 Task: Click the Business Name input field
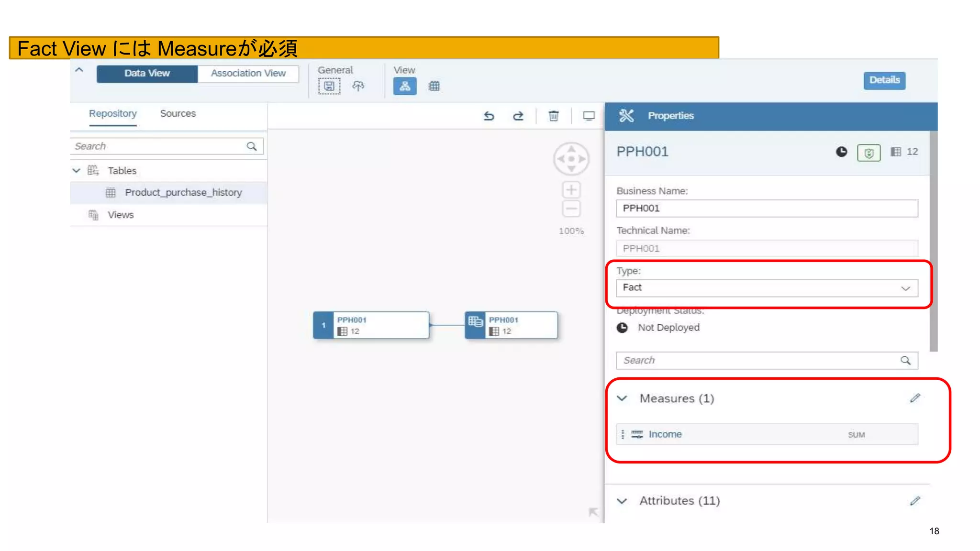click(x=767, y=209)
